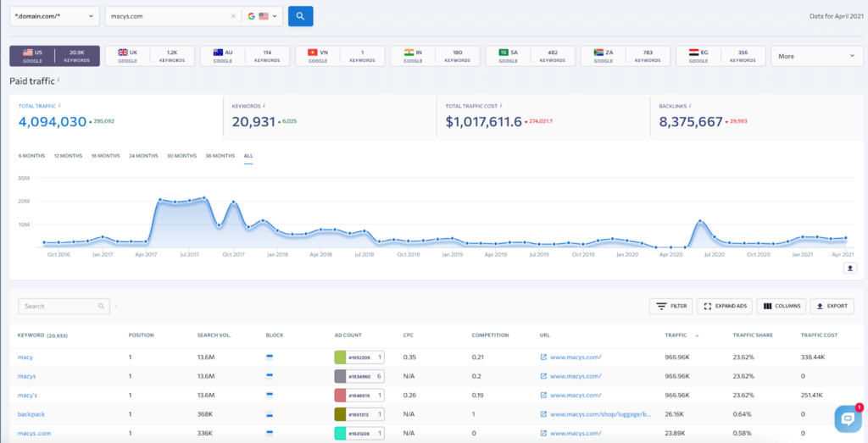This screenshot has height=443, width=868.
Task: Open www.macys.com/ URL in macys .com row
Action: 576,434
